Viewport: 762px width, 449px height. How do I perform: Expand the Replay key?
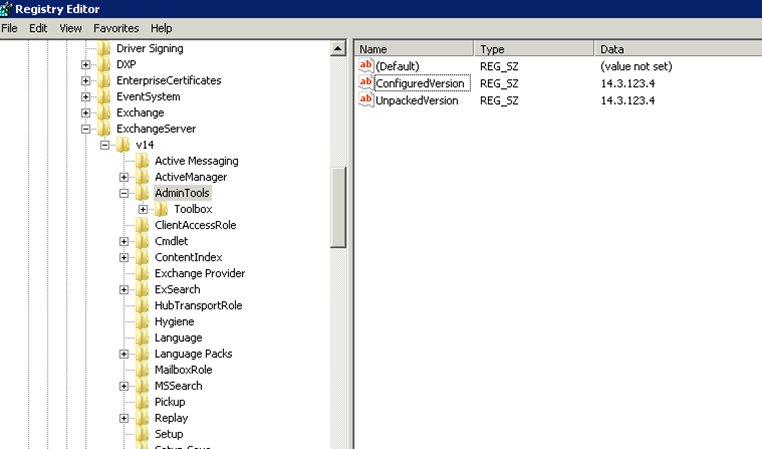tap(124, 418)
